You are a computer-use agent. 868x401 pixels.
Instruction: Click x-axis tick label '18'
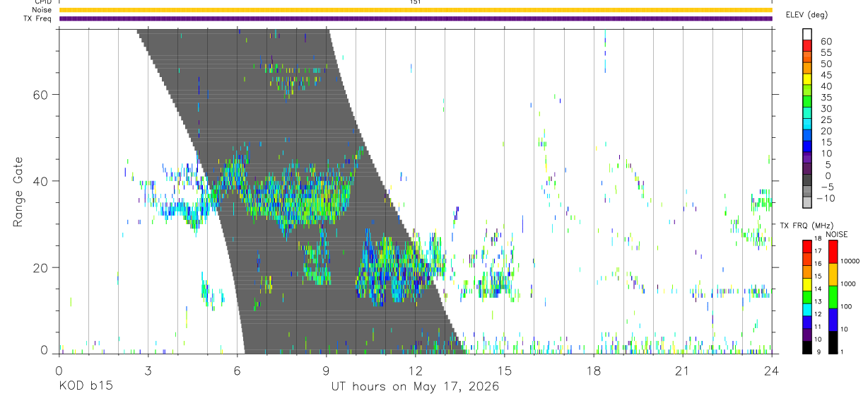pos(594,370)
